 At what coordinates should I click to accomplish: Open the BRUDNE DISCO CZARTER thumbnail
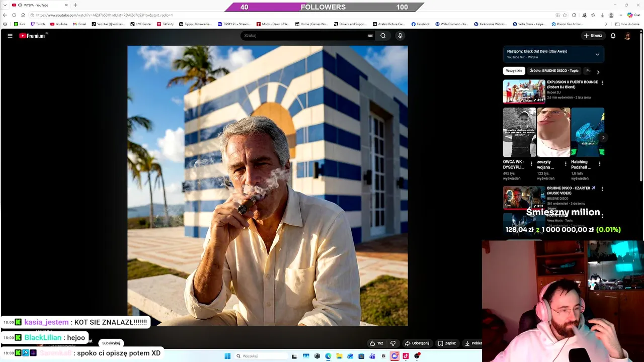[x=524, y=198]
